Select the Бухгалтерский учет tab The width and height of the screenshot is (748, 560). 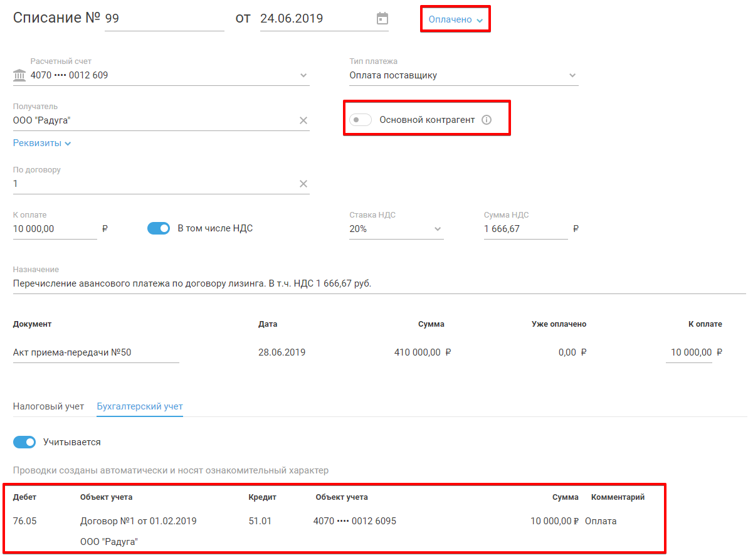coord(140,406)
